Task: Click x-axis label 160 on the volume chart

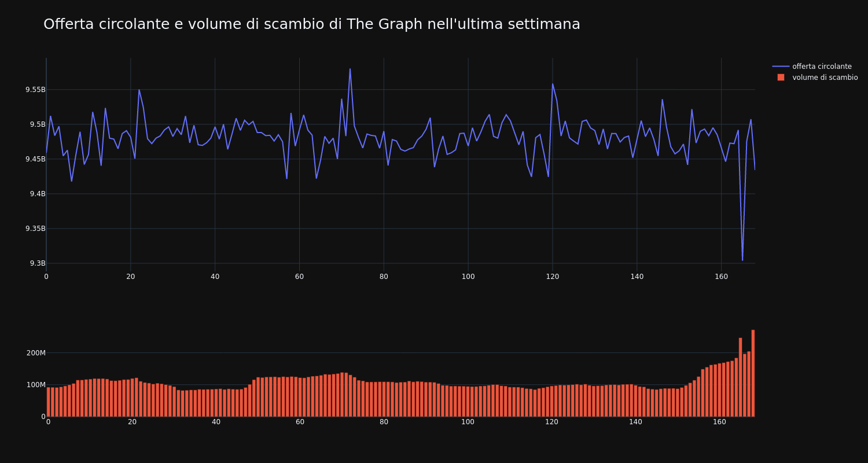Action: click(719, 422)
